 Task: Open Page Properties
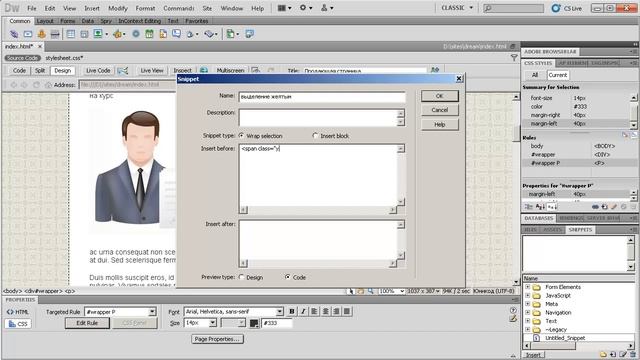[x=217, y=339]
